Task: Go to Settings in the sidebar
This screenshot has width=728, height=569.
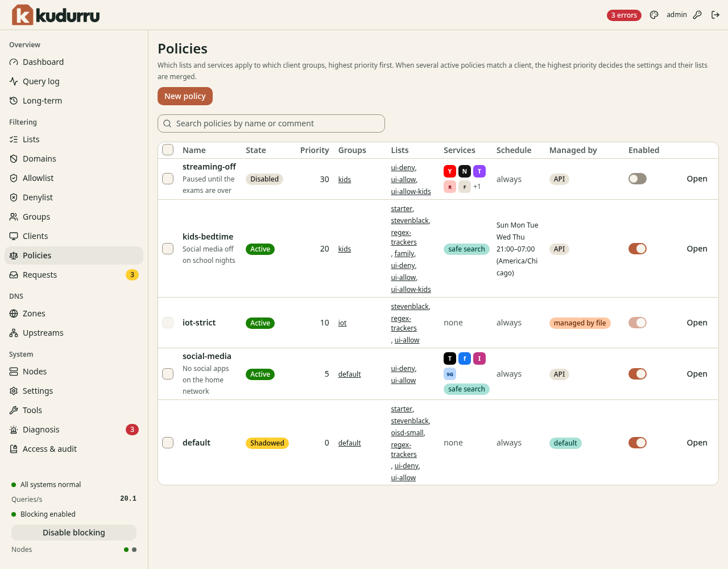Action: (x=74, y=391)
